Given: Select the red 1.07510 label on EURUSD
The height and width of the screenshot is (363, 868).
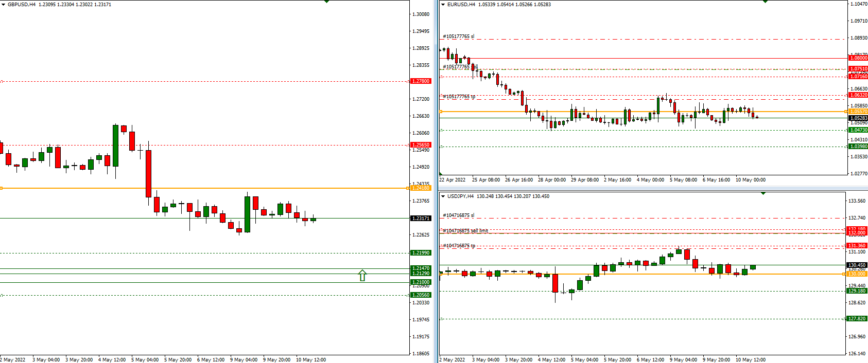Looking at the screenshot, I should [858, 69].
